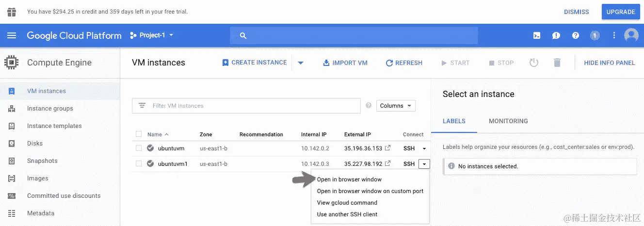Image resolution: width=644 pixels, height=226 pixels.
Task: Open the ubuntuvm instance name link
Action: coord(171,148)
